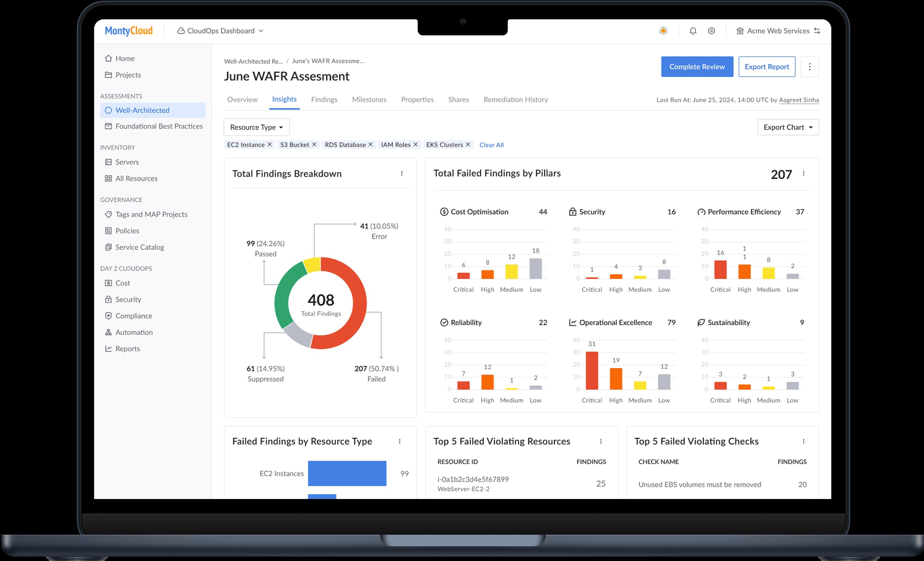Screen dimensions: 924x561
Task: Remove the EC2 Instance filter chip
Action: [270, 144]
